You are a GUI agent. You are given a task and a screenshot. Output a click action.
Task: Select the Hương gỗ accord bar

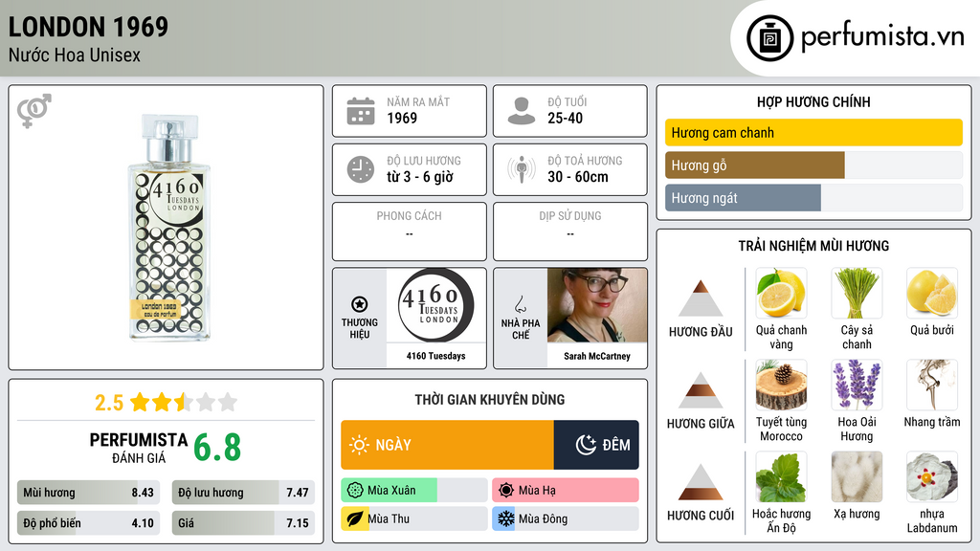(813, 165)
